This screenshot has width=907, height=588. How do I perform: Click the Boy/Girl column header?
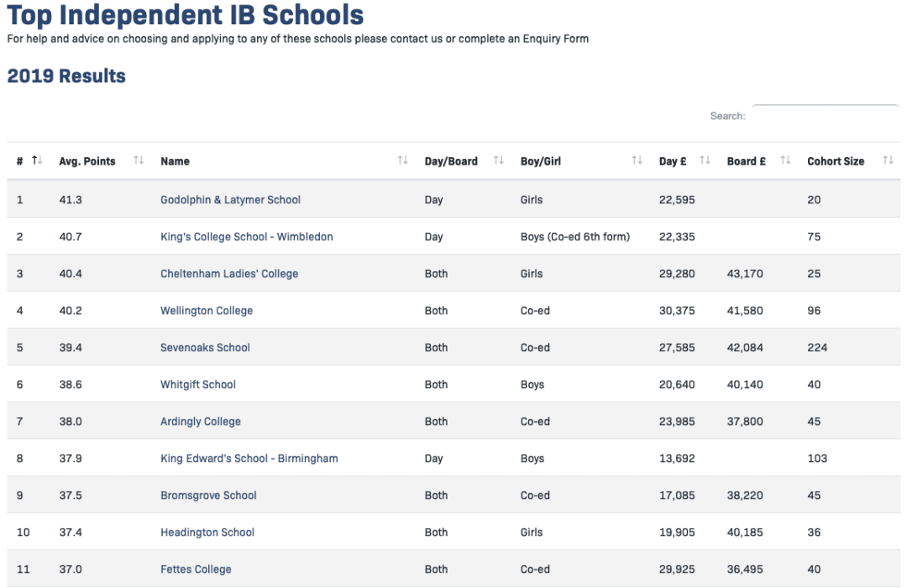coord(541,161)
